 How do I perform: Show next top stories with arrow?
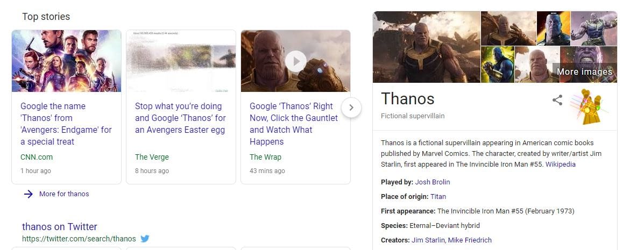pyautogui.click(x=351, y=108)
